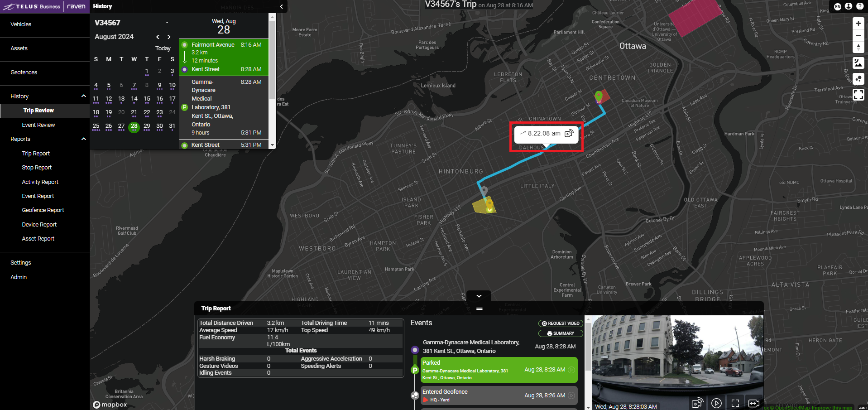Click SUMMARY button
This screenshot has width=868, height=410.
561,333
